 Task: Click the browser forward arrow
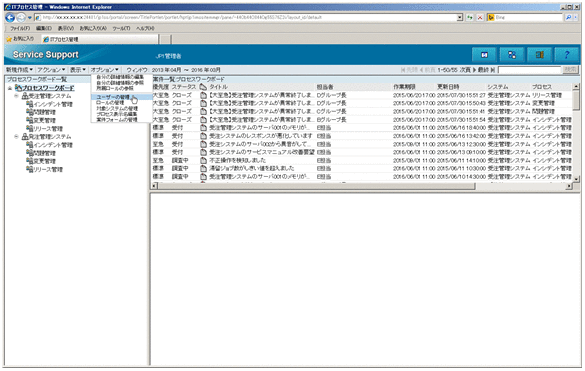click(21, 18)
